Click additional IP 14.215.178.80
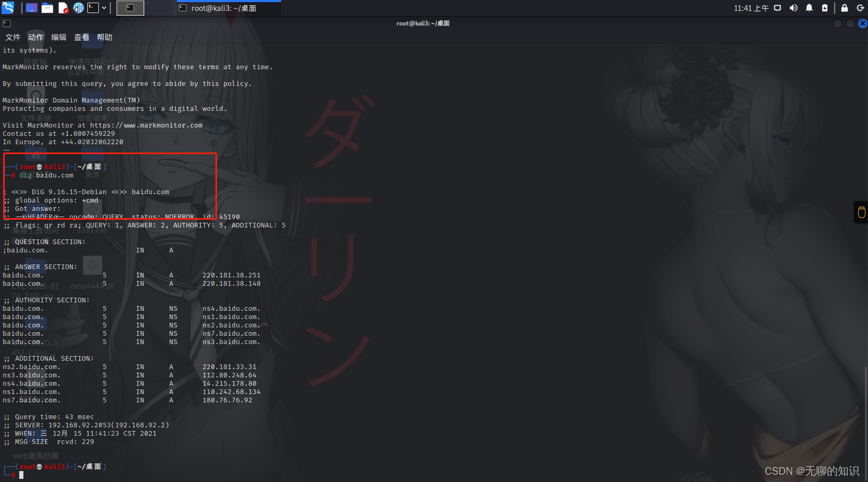Viewport: 868px width, 482px height. point(229,384)
